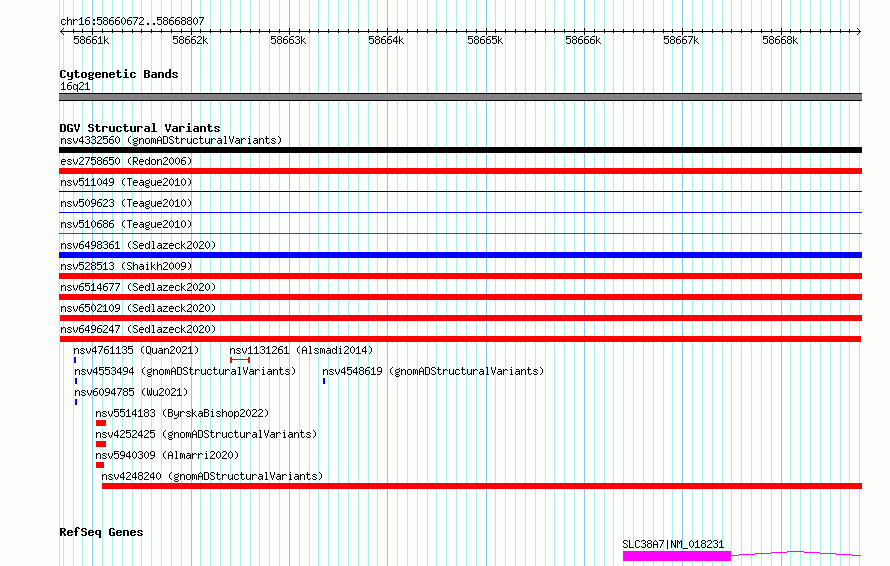Click the red block under nsv4252425
The height and width of the screenshot is (566, 890).
[101, 444]
